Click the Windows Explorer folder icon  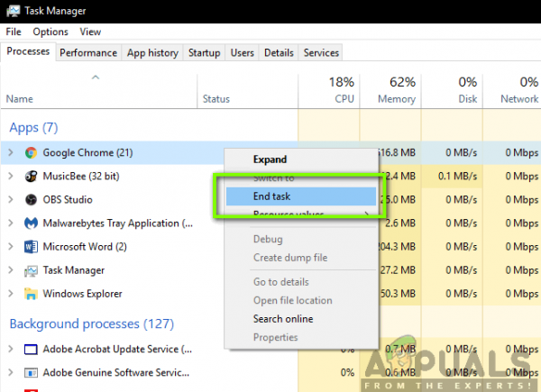31,294
